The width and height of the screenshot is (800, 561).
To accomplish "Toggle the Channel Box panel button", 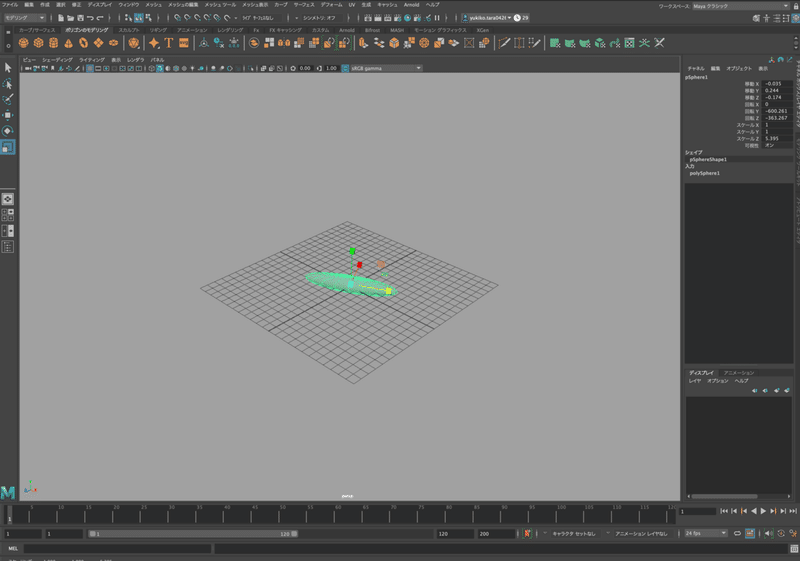I will point(795,18).
